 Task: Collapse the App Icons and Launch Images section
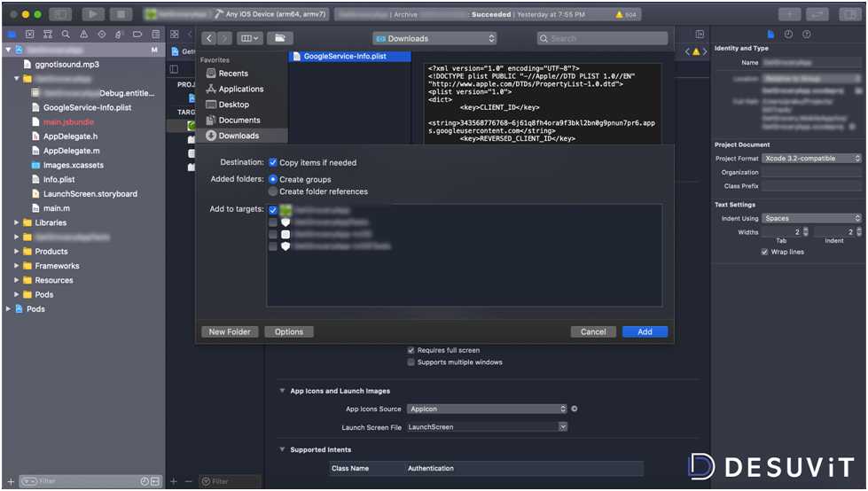(x=282, y=391)
